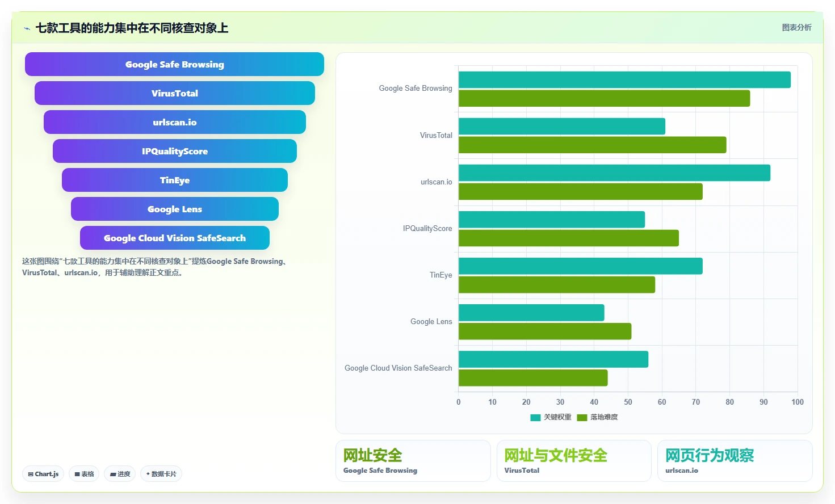This screenshot has width=835, height=504.
Task: Click the teal bar for Google Safe Browsing
Action: point(624,79)
